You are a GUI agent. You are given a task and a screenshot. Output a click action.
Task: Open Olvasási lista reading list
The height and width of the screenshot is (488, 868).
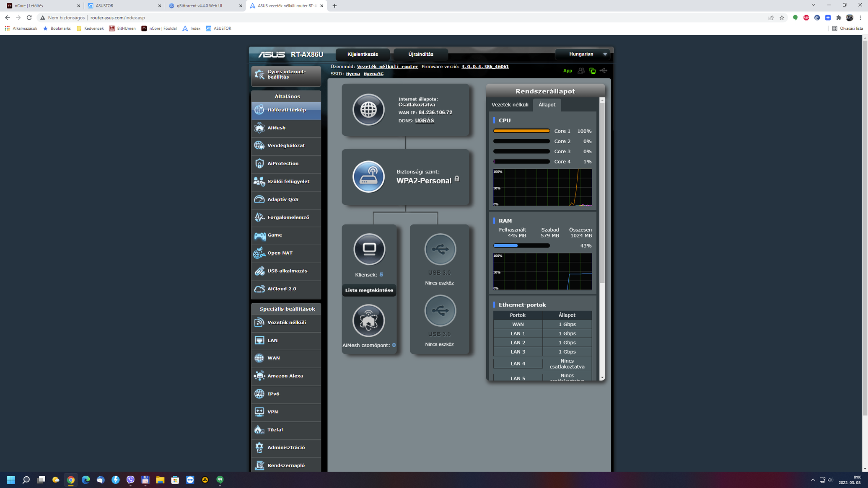pos(847,28)
